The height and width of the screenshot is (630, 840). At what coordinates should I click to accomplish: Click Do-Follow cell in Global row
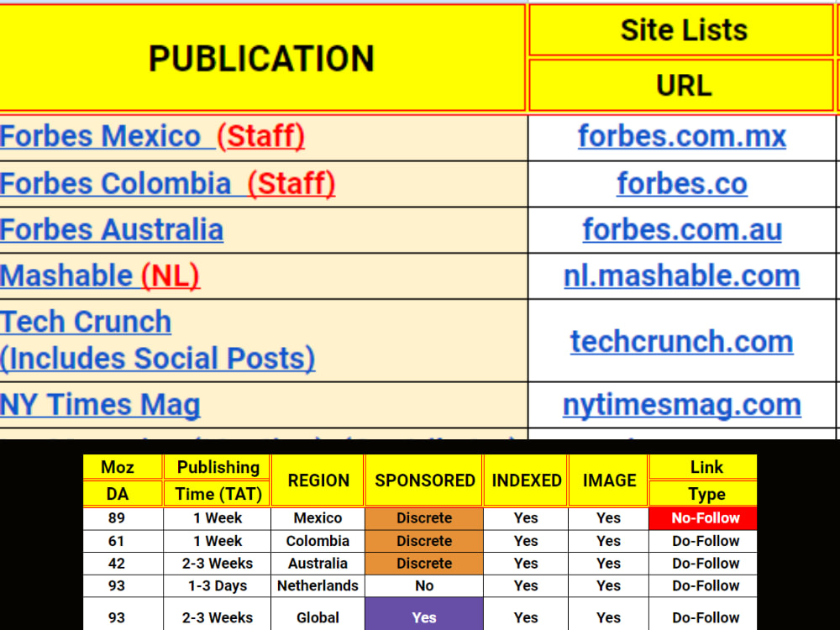(703, 614)
